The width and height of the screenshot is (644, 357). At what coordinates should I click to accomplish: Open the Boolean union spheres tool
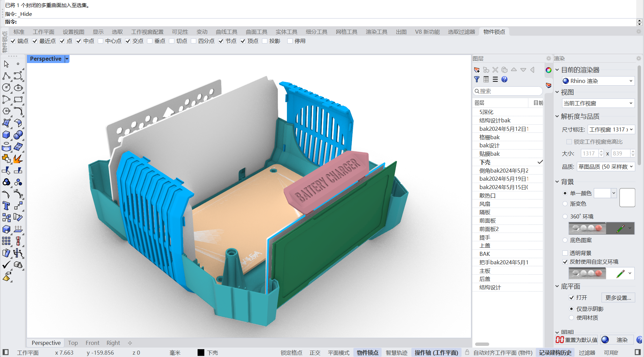pos(18,135)
